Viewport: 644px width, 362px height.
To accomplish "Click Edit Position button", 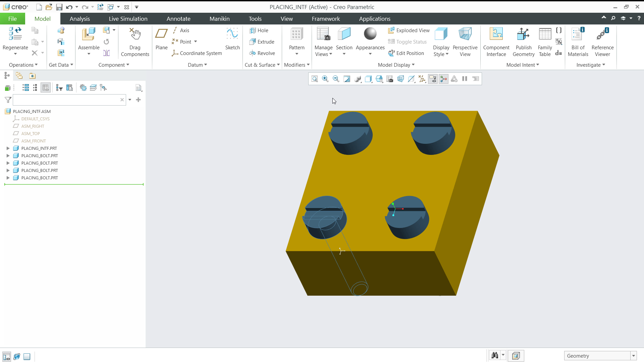I will [x=406, y=53].
